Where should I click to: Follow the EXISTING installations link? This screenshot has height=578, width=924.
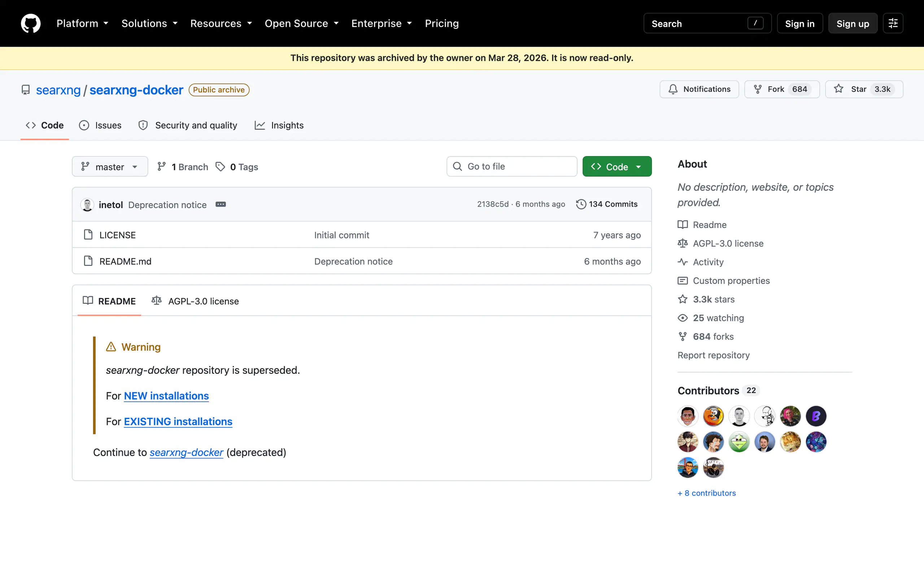[178, 421]
